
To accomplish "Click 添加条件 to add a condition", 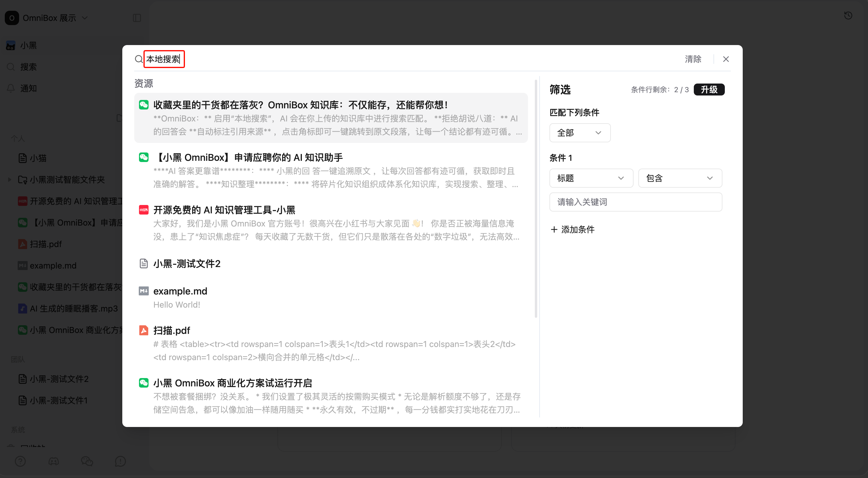I will tap(572, 229).
